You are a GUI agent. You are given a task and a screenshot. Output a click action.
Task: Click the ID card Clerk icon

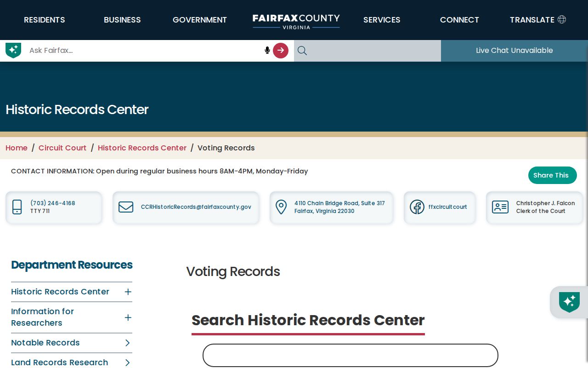500,207
